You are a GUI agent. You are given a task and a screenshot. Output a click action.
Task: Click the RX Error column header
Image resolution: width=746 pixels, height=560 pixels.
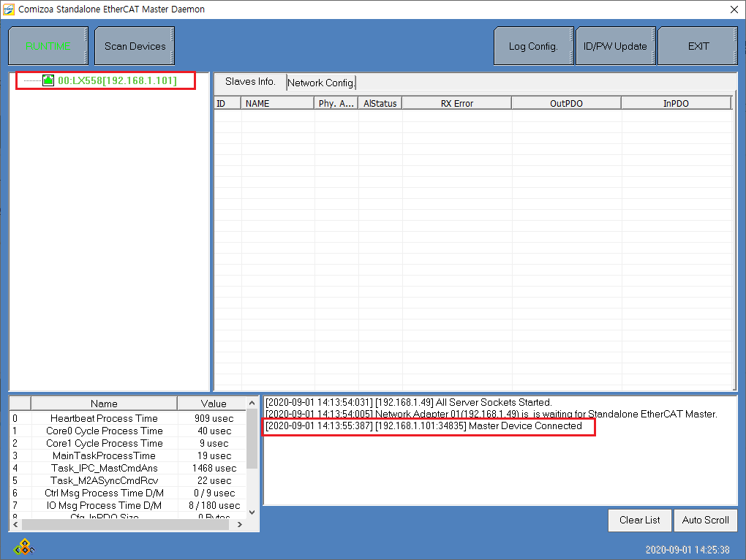[456, 104]
